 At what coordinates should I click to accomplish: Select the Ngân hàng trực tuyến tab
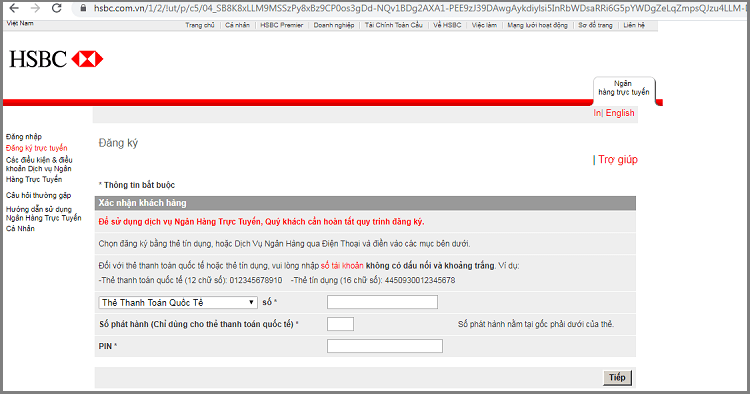[624, 88]
